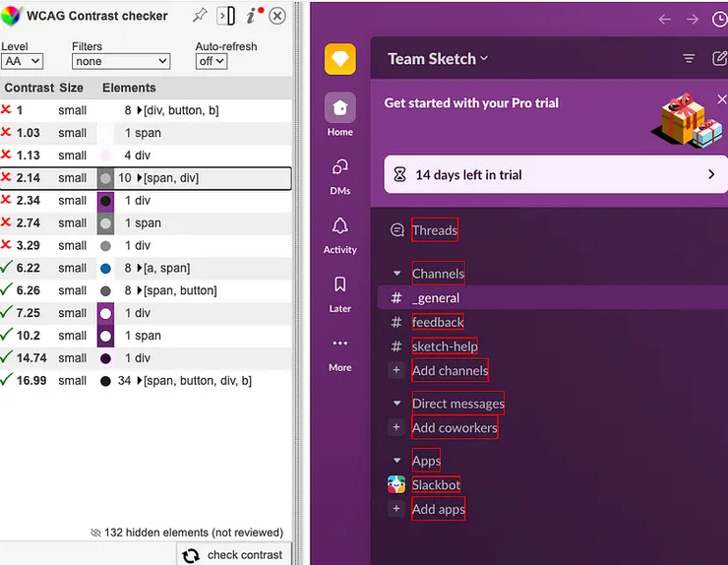Select the contrast 1.13 4 div row
This screenshot has height=565, width=728.
coord(146,156)
